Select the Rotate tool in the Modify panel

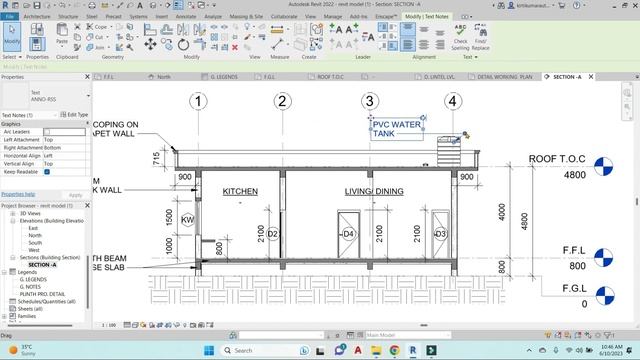[183, 44]
